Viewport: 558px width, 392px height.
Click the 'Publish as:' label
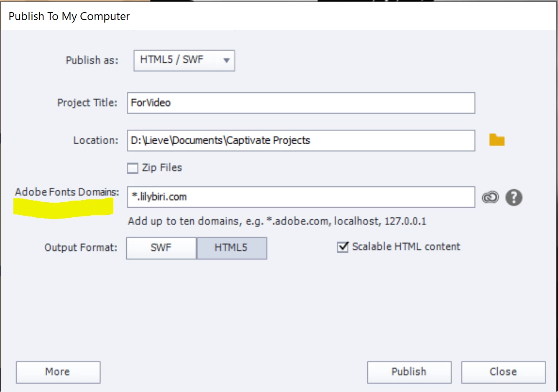(x=92, y=60)
